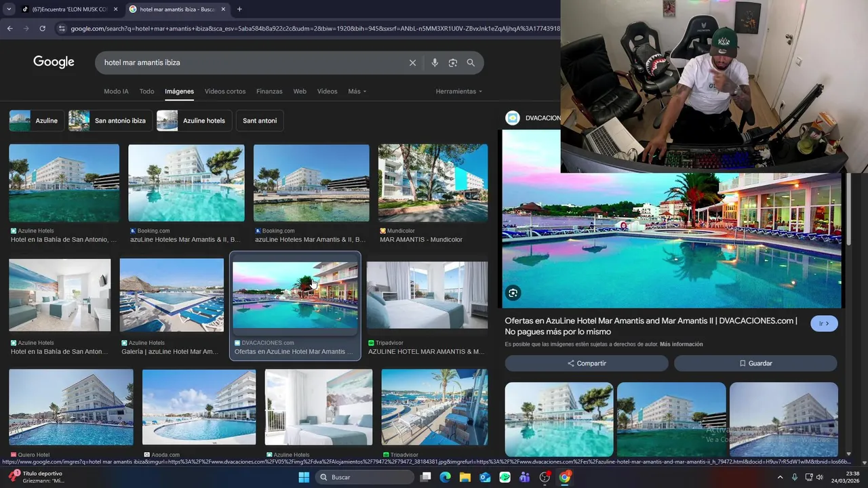868x488 pixels.
Task: Open Google Chrome taskbar icon
Action: [564, 477]
